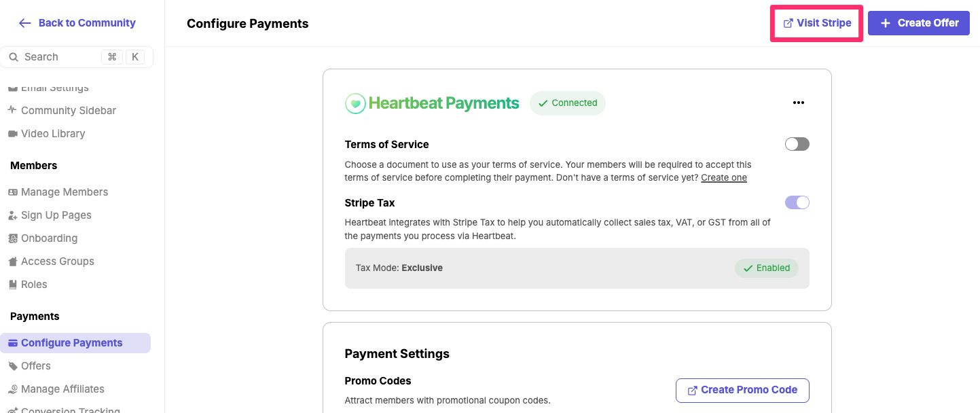Click the Visit Stripe button
The width and height of the screenshot is (980, 413).
click(x=816, y=23)
